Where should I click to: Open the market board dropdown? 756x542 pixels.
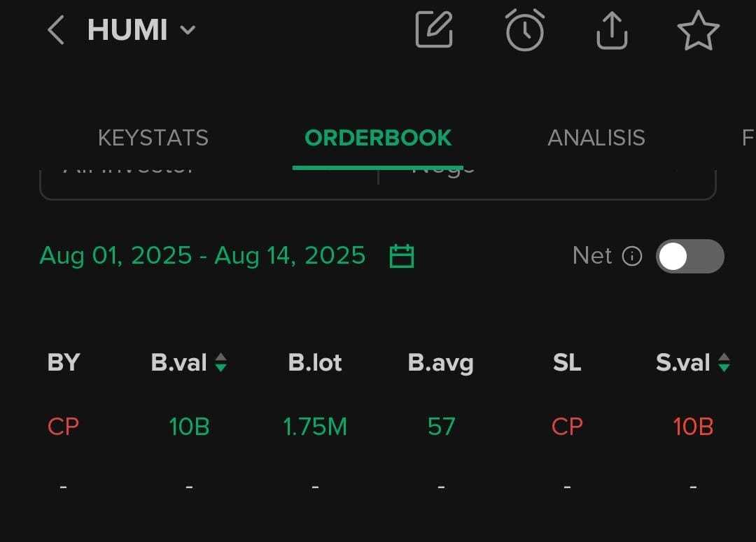tap(547, 178)
